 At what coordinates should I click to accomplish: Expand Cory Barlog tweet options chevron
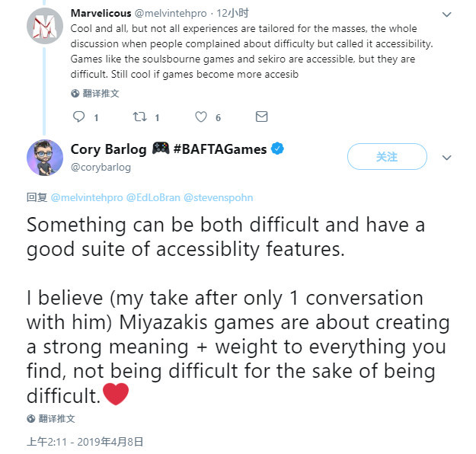pyautogui.click(x=447, y=158)
